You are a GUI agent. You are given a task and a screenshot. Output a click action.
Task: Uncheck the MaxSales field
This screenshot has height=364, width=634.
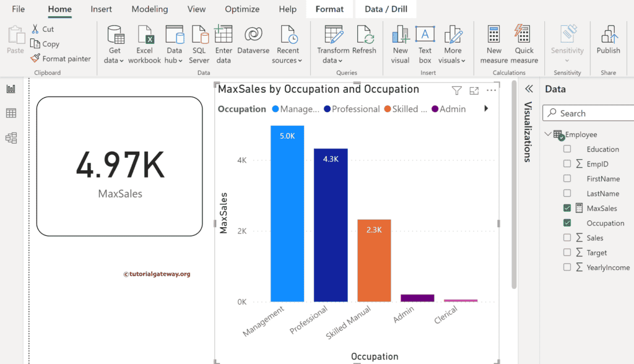[567, 208]
